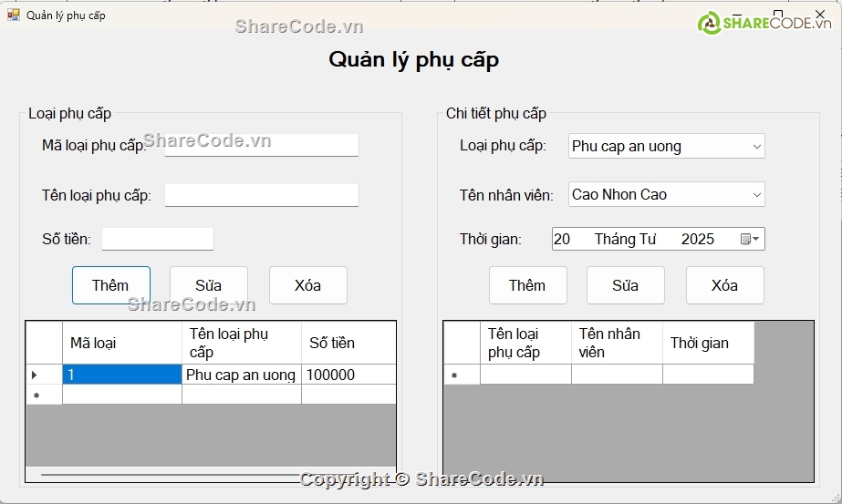Select cell with value 1 in Mã loại

(x=122, y=375)
